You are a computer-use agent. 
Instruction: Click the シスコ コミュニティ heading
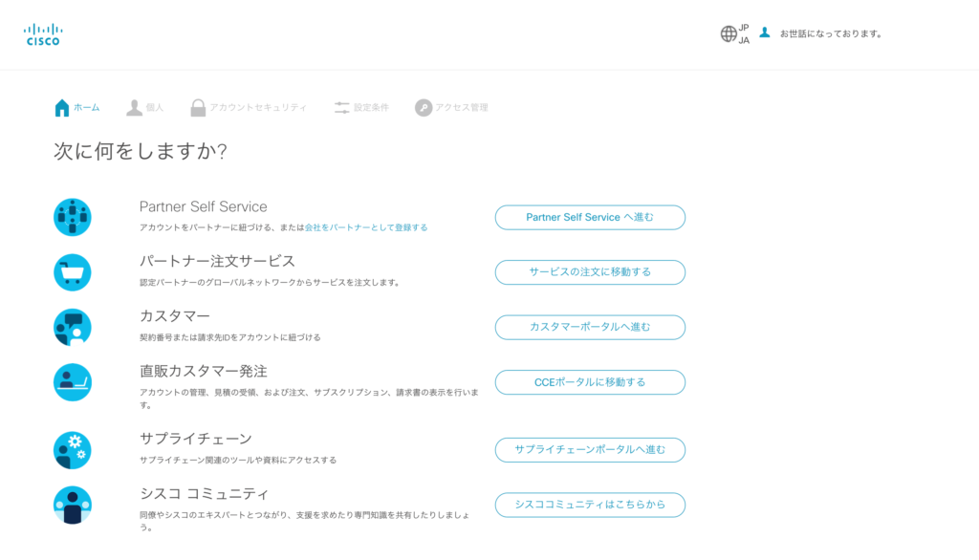[x=205, y=494]
